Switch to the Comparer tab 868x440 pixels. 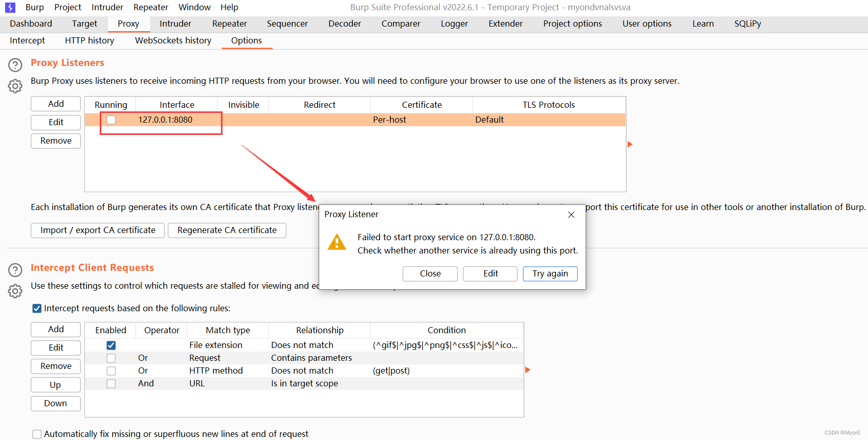point(401,24)
